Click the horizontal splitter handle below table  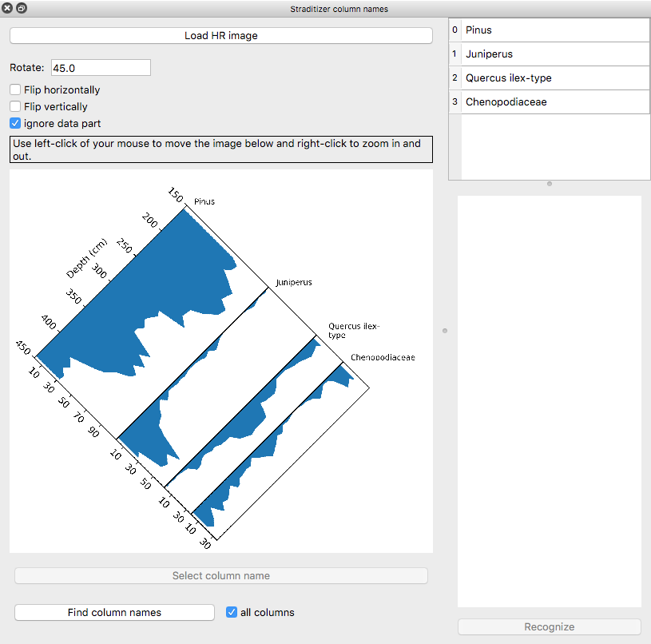(550, 184)
